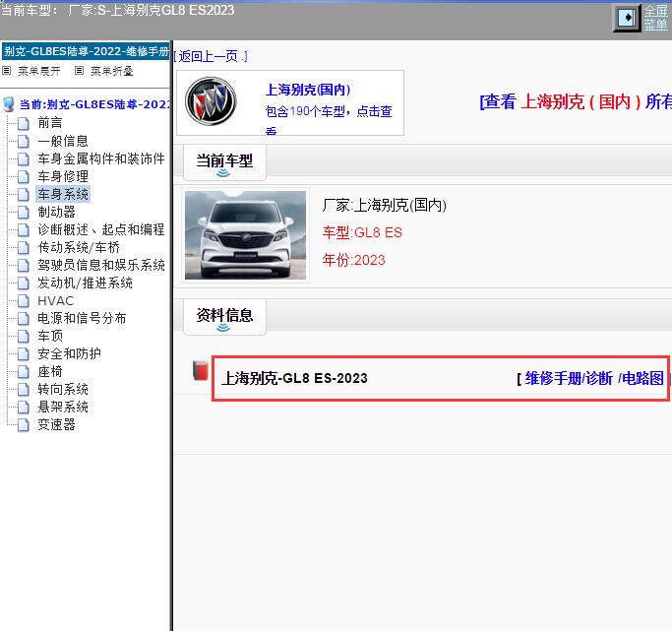Click the 菜单展开 expand-all icon

(6, 70)
